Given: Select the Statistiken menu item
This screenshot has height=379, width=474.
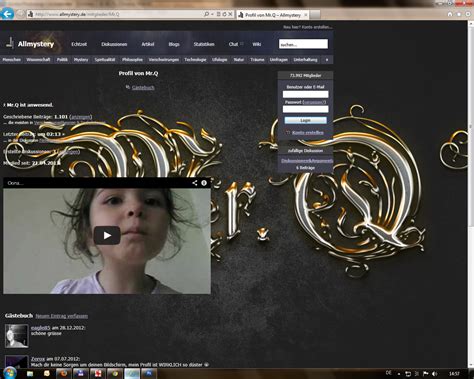Looking at the screenshot, I should click(204, 44).
